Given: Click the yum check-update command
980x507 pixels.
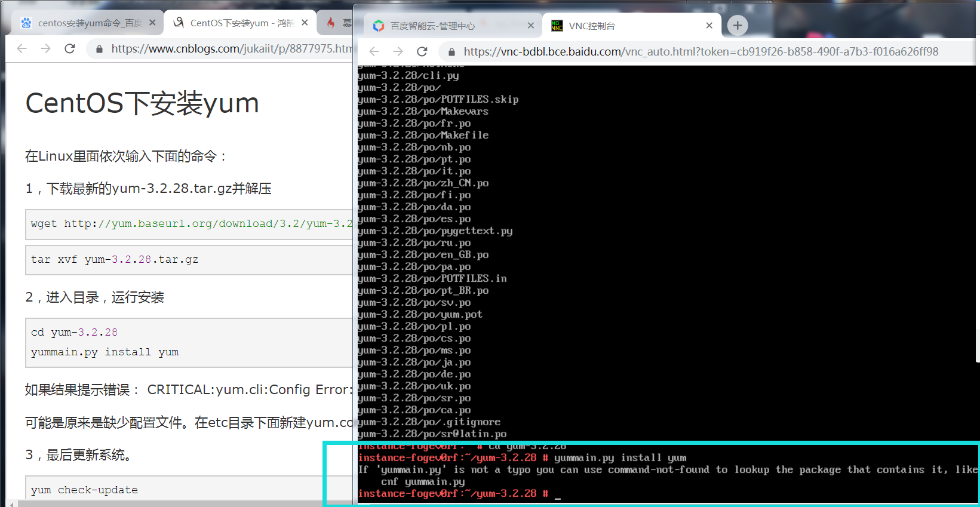Looking at the screenshot, I should pyautogui.click(x=84, y=490).
